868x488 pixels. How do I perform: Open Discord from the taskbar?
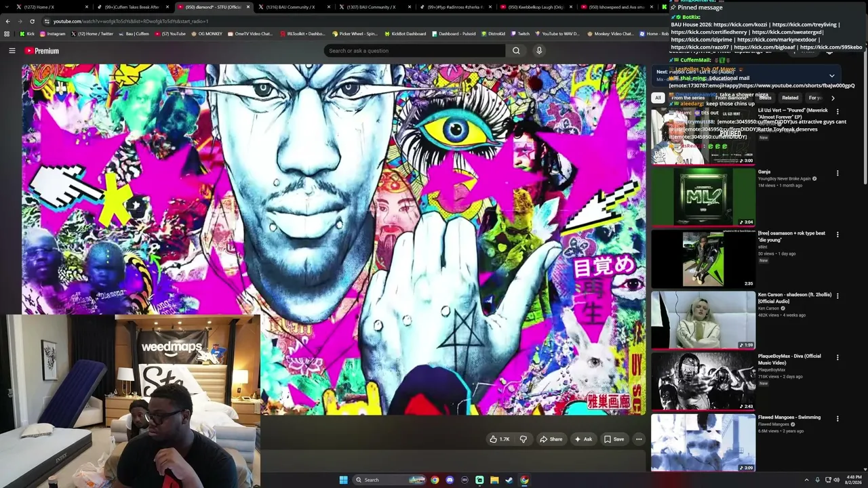(x=450, y=480)
